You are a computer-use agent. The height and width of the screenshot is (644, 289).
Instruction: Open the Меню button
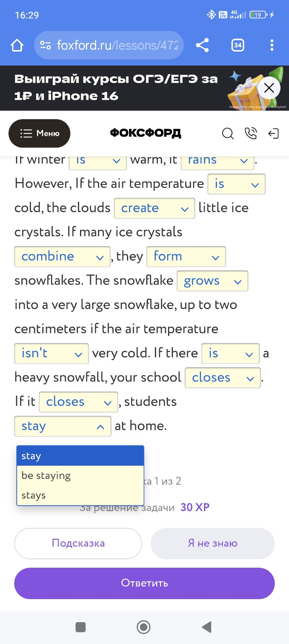[x=39, y=133]
